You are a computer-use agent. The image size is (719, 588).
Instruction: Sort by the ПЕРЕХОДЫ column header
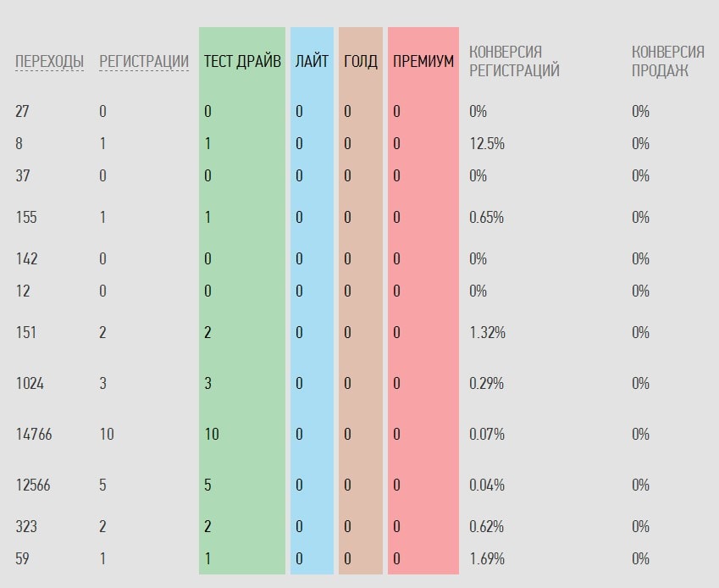pos(49,61)
